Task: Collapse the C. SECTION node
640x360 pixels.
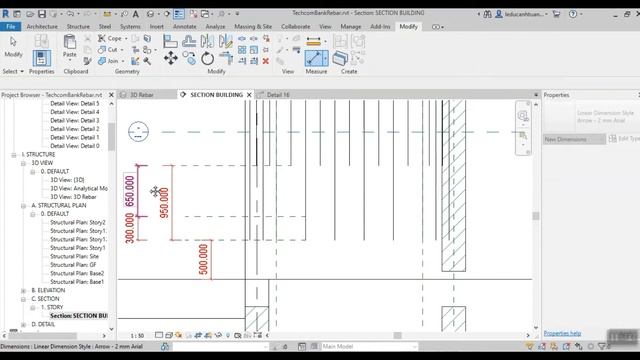Action: coord(23,299)
